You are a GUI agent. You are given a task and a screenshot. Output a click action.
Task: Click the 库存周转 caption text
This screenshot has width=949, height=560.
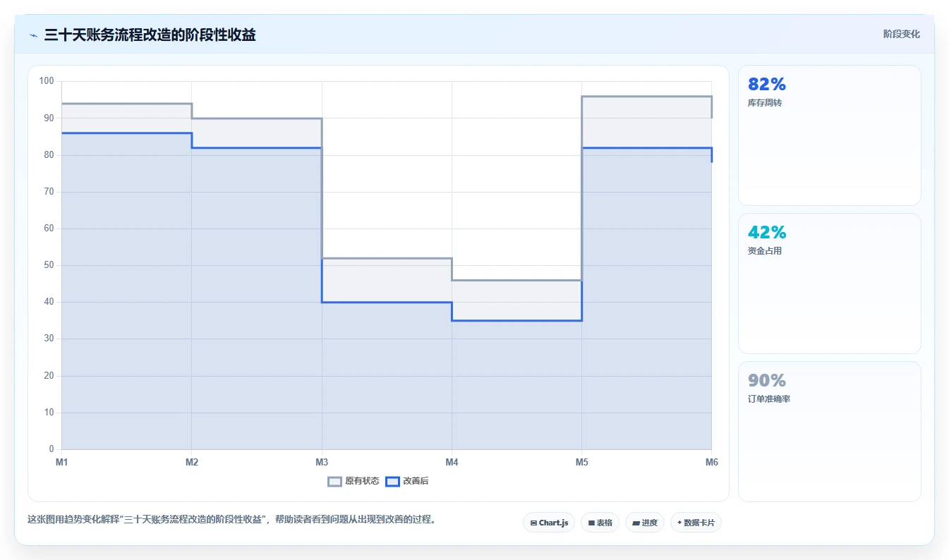765,103
